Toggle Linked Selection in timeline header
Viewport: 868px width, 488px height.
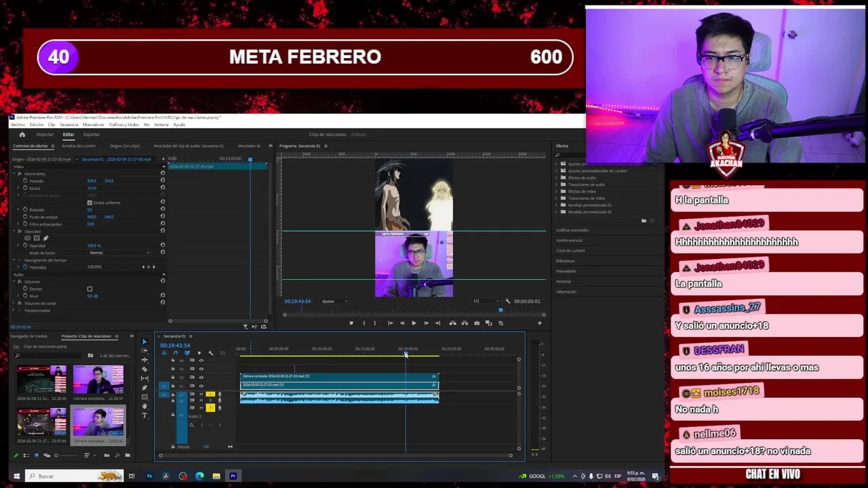[x=187, y=352]
